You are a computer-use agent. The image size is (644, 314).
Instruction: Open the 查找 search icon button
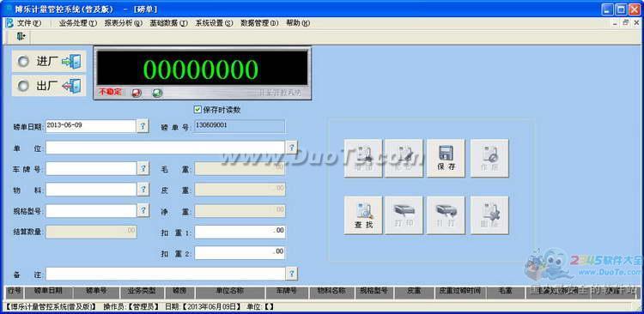point(363,215)
